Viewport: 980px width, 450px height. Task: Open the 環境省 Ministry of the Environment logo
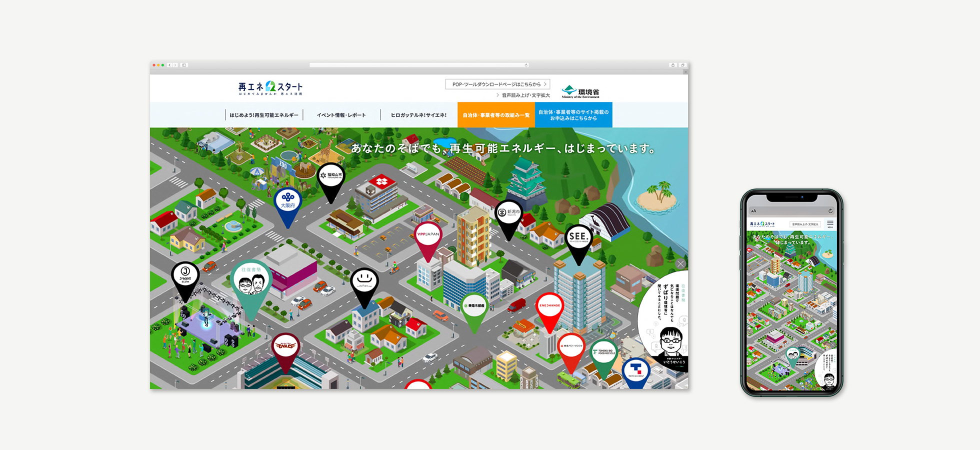coord(580,92)
